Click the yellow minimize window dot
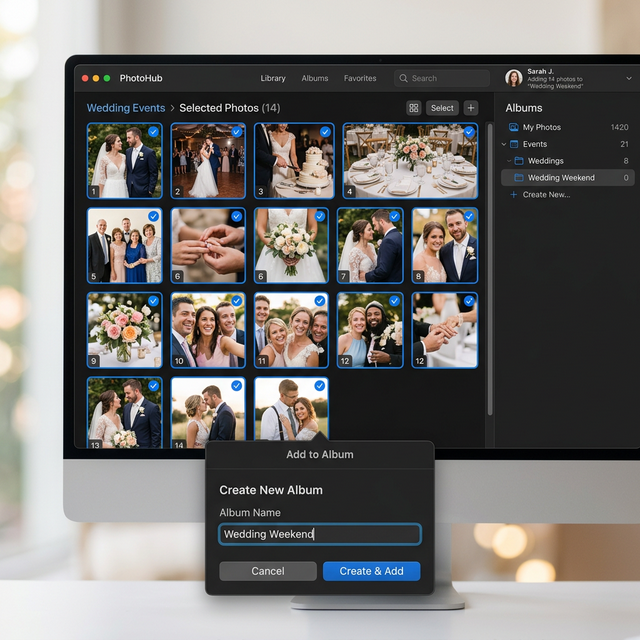 [x=96, y=78]
